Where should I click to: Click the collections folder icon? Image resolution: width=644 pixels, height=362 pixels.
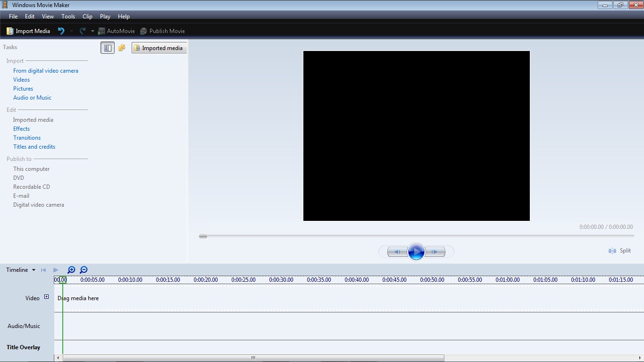[122, 48]
